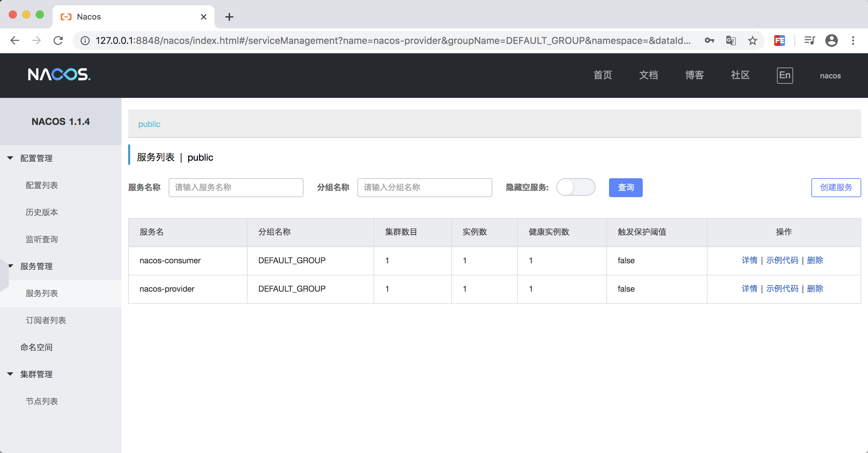Open the Chrome three-dot menu
Screen dimensions: 868x453
pos(853,41)
